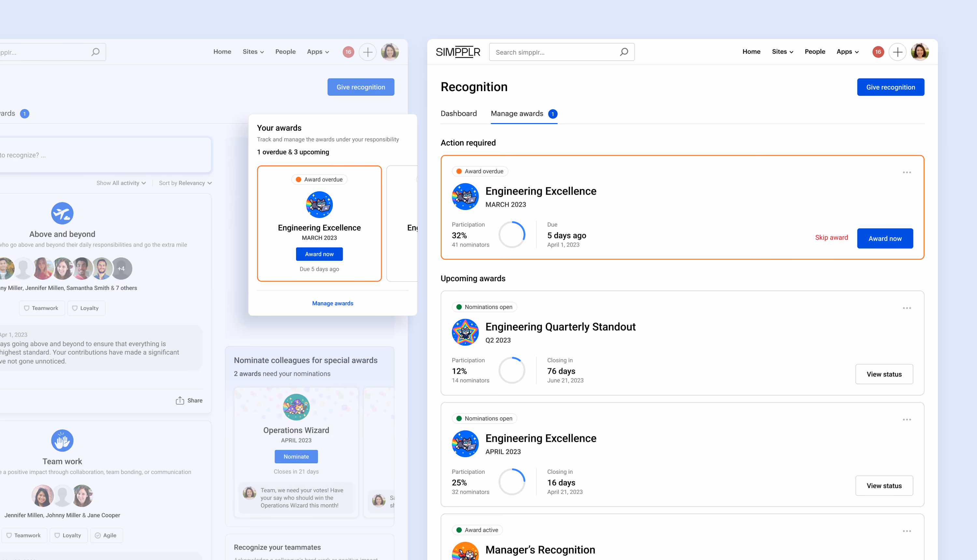Click Nominations open pill on Quarterly Standout

tap(484, 307)
